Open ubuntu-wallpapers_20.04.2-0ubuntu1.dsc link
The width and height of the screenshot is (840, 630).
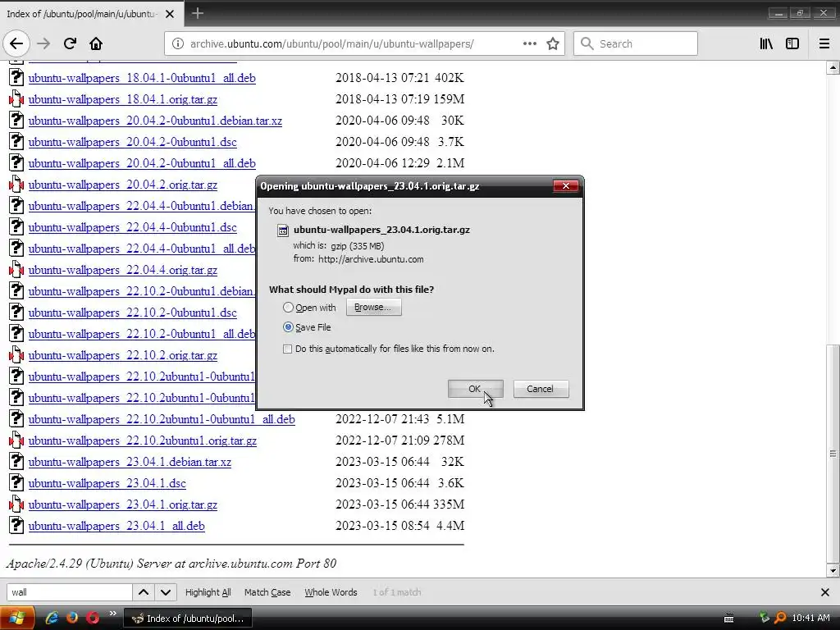point(132,142)
